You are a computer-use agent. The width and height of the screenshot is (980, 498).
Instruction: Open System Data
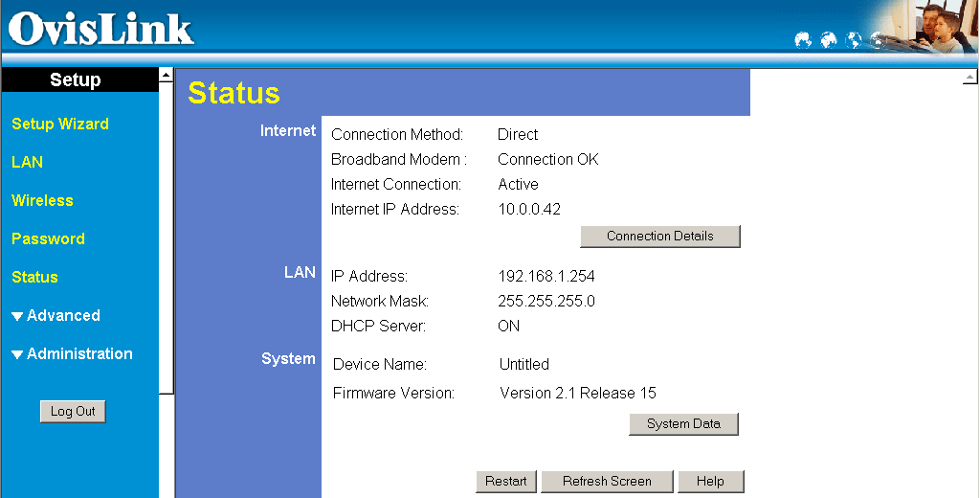click(683, 424)
